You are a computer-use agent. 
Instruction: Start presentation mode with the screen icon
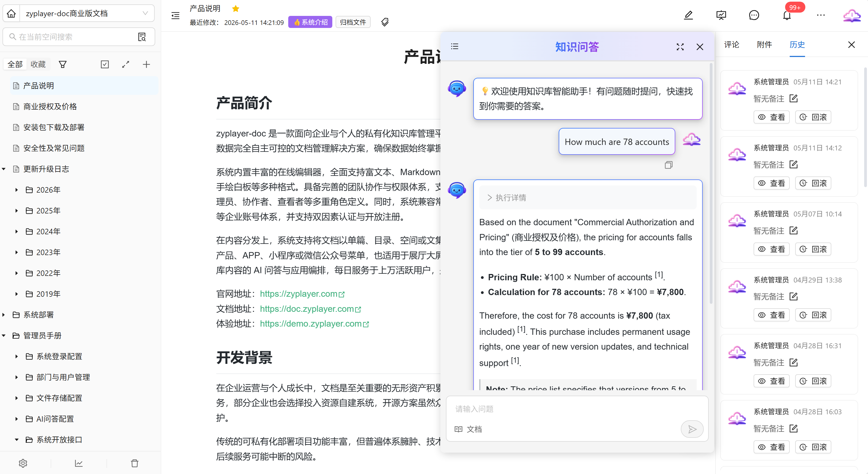coord(721,15)
